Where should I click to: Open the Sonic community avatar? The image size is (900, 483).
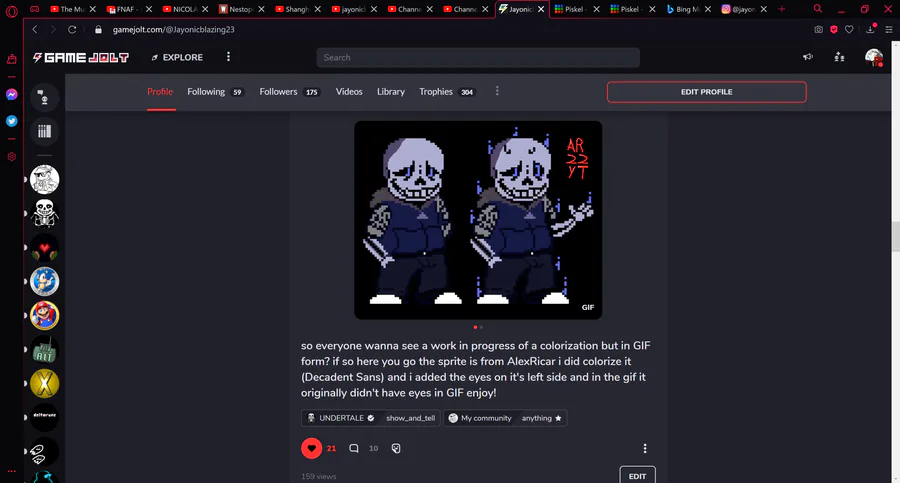pyautogui.click(x=44, y=281)
